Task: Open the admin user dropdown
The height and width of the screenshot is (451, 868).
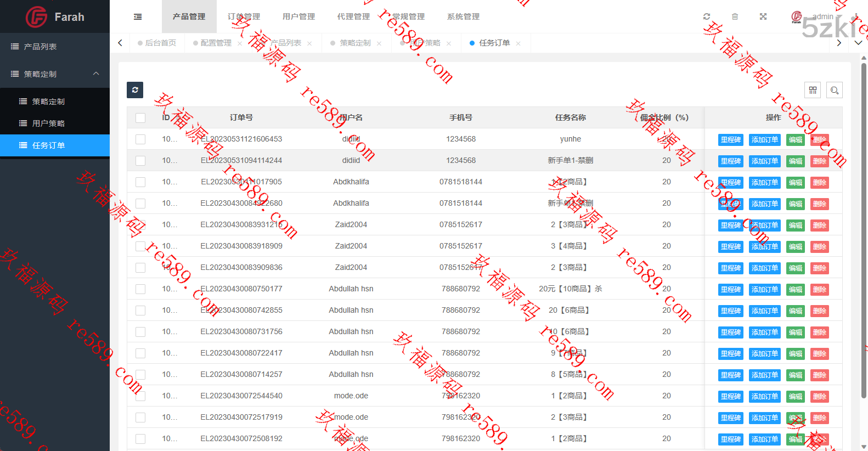Action: coord(822,17)
